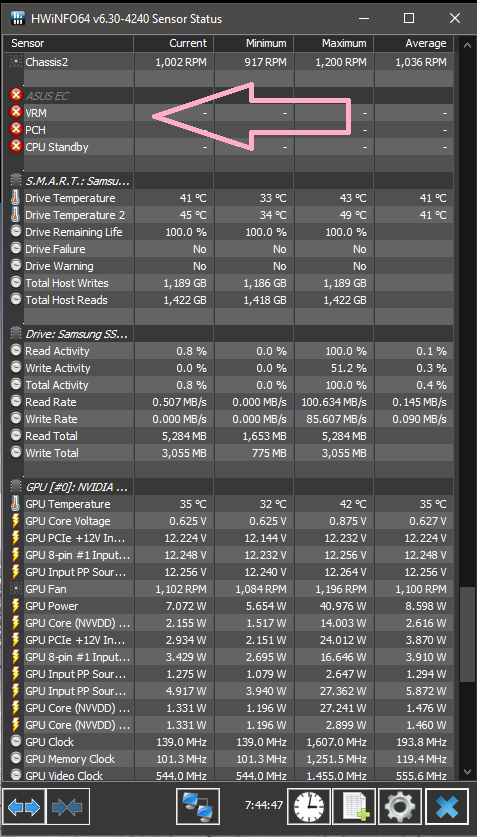Click the lightning icon beside GPU Core Voltage
Image resolution: width=477 pixels, height=837 pixels.
pyautogui.click(x=16, y=521)
